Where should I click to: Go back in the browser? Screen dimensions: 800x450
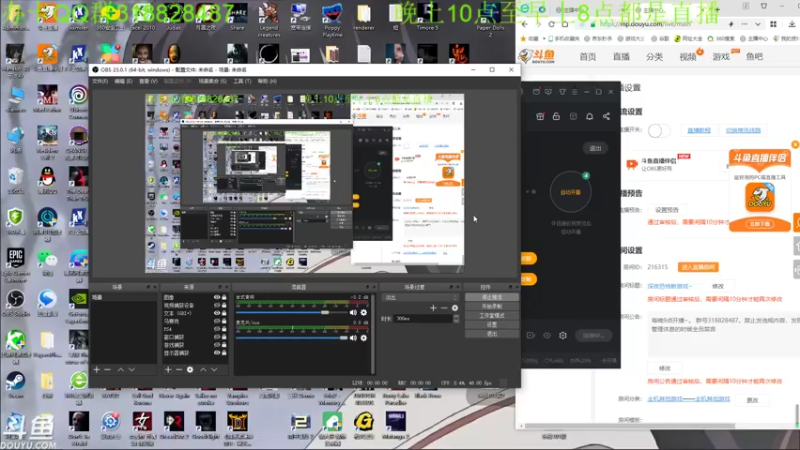coord(525,24)
